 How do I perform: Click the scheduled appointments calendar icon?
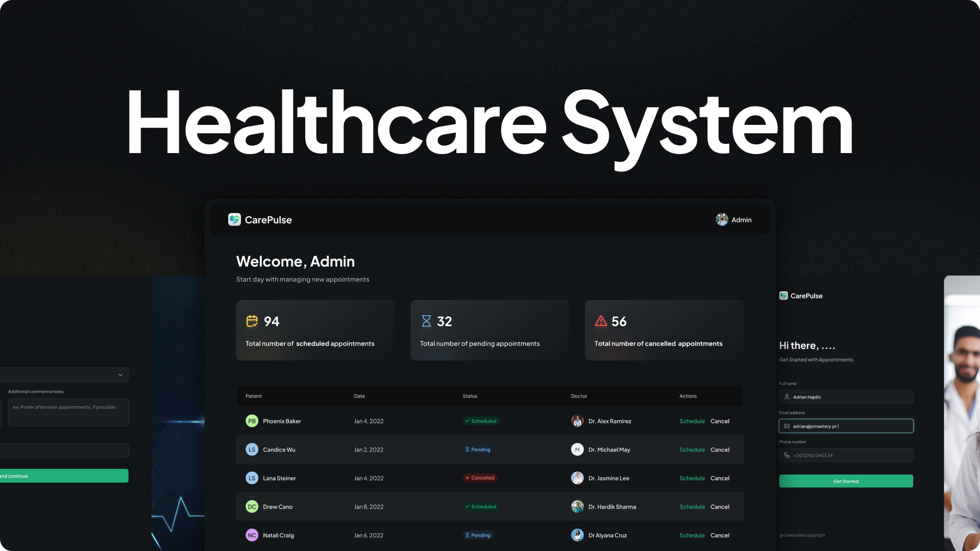[x=252, y=321]
